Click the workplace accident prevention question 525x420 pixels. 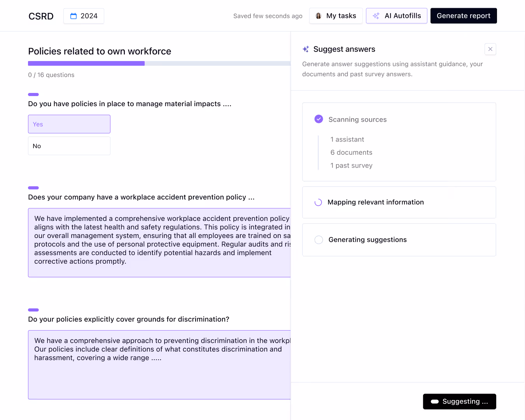pyautogui.click(x=142, y=197)
